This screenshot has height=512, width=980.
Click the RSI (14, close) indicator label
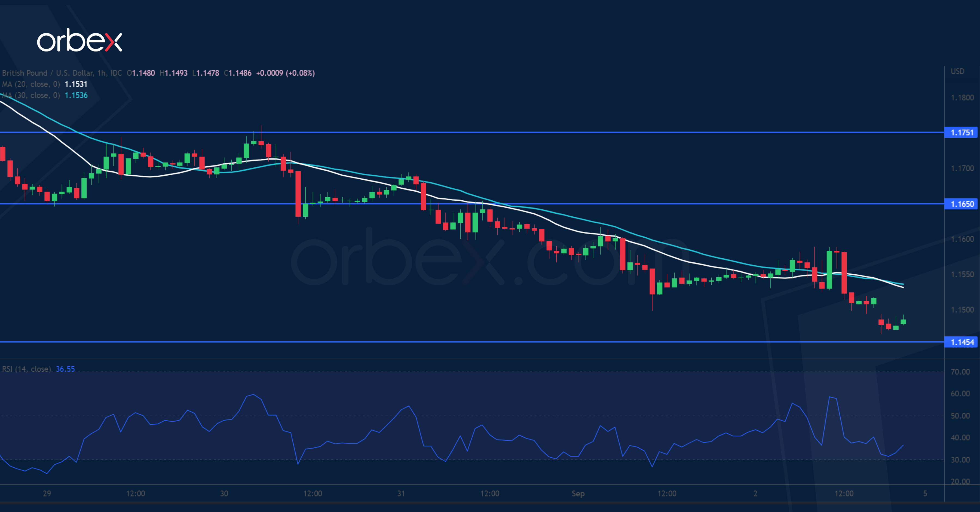click(x=27, y=369)
